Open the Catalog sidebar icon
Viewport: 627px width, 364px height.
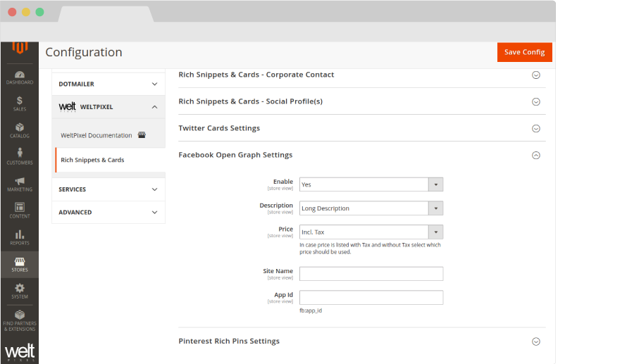click(x=20, y=131)
